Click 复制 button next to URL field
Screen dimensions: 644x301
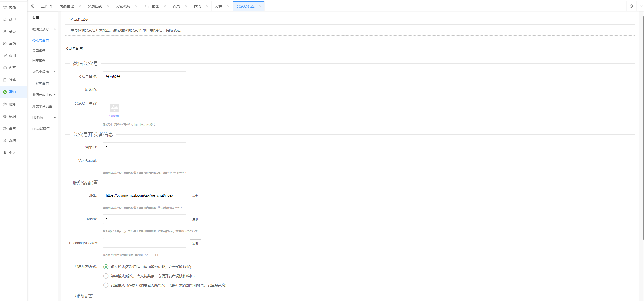(x=195, y=196)
